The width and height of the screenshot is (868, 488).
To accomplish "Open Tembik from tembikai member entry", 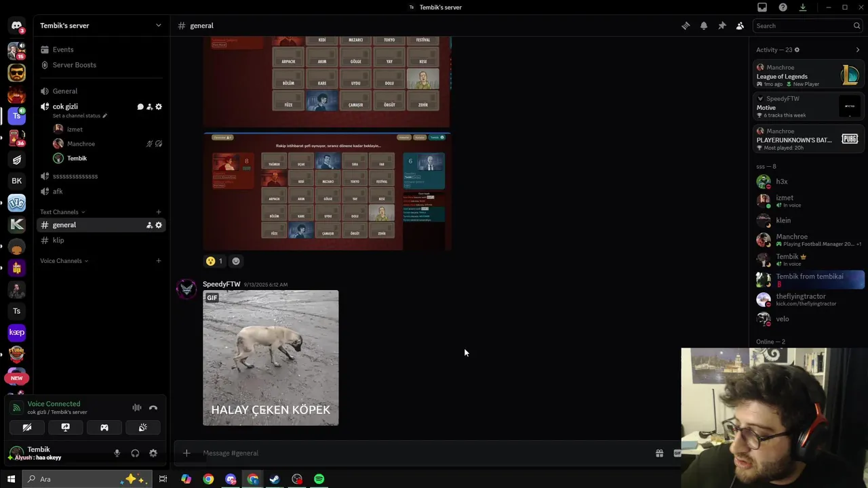I will [808, 279].
